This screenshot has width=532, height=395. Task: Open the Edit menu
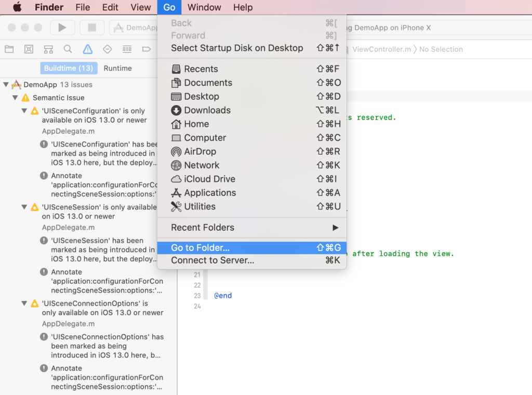[110, 7]
